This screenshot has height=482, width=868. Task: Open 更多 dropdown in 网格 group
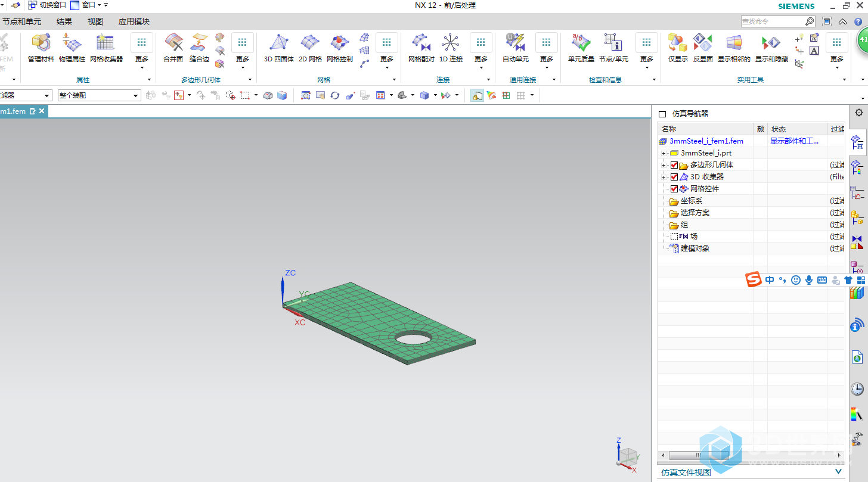coord(387,51)
